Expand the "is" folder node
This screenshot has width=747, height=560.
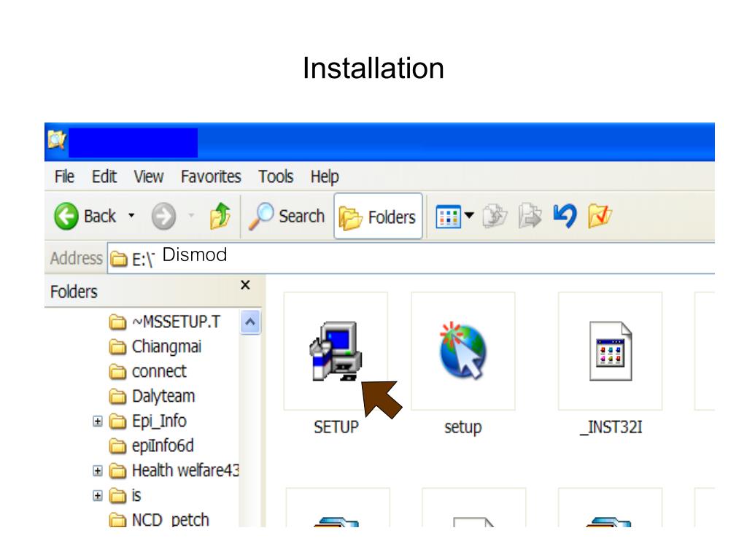pyautogui.click(x=98, y=496)
